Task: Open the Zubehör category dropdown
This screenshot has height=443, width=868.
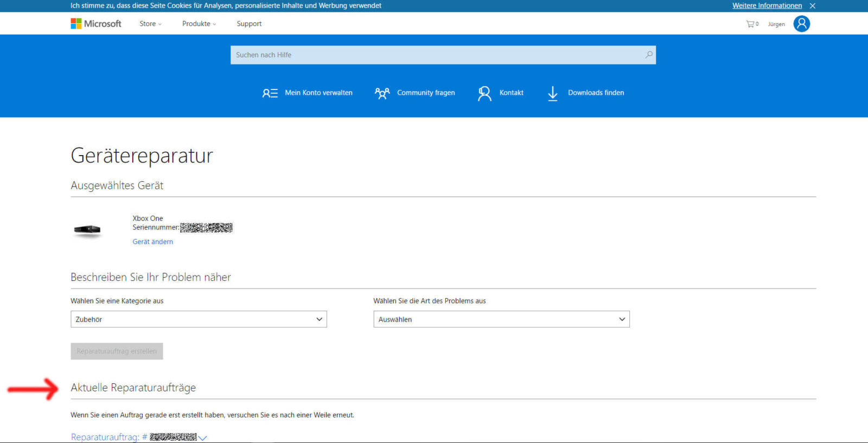Action: point(199,319)
